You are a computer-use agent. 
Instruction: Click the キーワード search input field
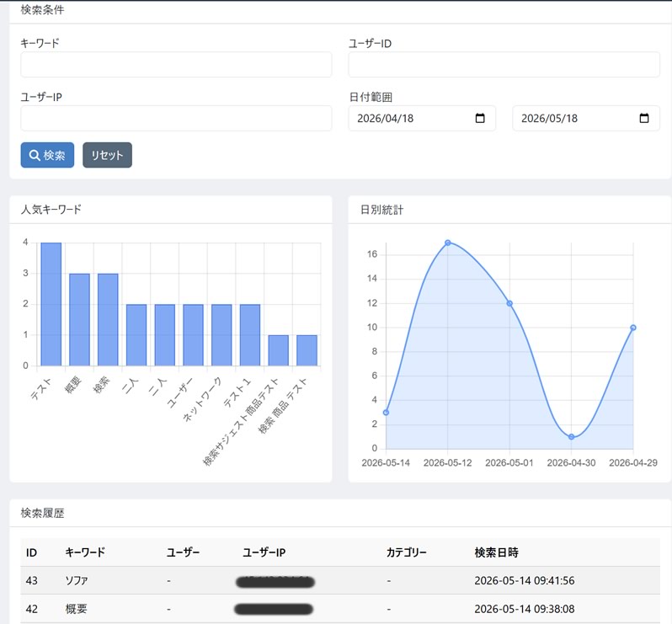[x=176, y=65]
